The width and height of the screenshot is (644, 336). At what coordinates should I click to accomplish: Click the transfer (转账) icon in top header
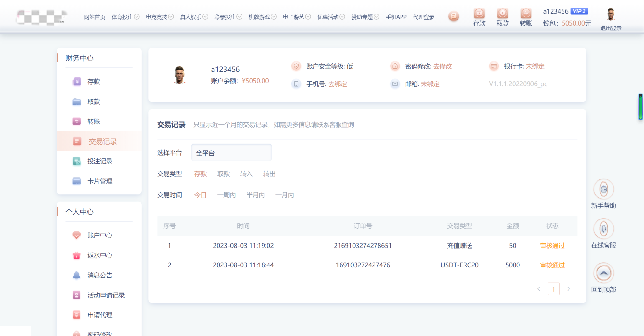(x=526, y=14)
